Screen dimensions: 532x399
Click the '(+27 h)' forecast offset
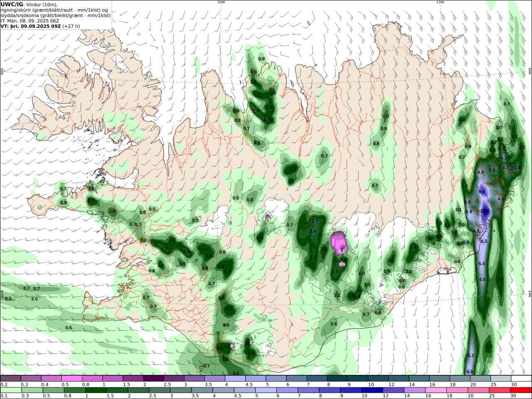(x=71, y=26)
